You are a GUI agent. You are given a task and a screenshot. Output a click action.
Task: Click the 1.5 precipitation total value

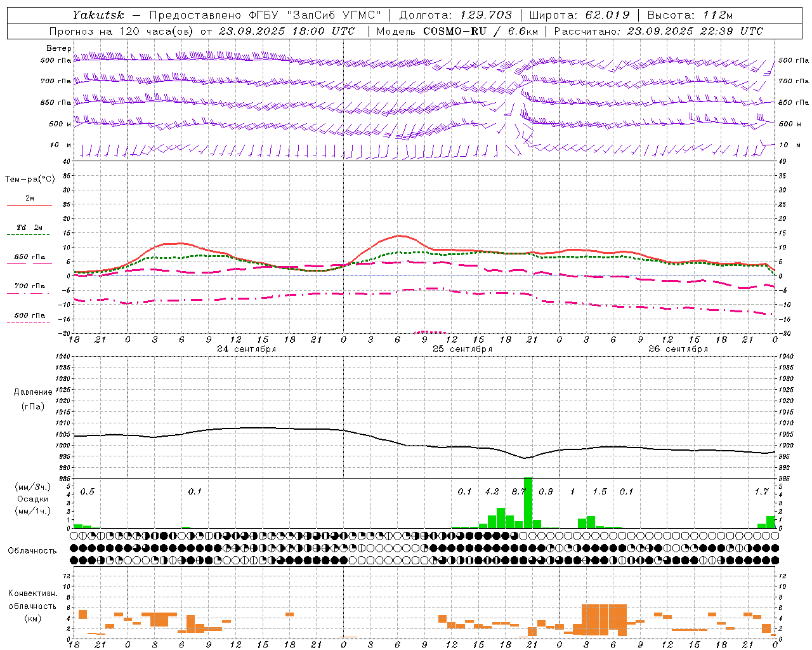(x=599, y=491)
